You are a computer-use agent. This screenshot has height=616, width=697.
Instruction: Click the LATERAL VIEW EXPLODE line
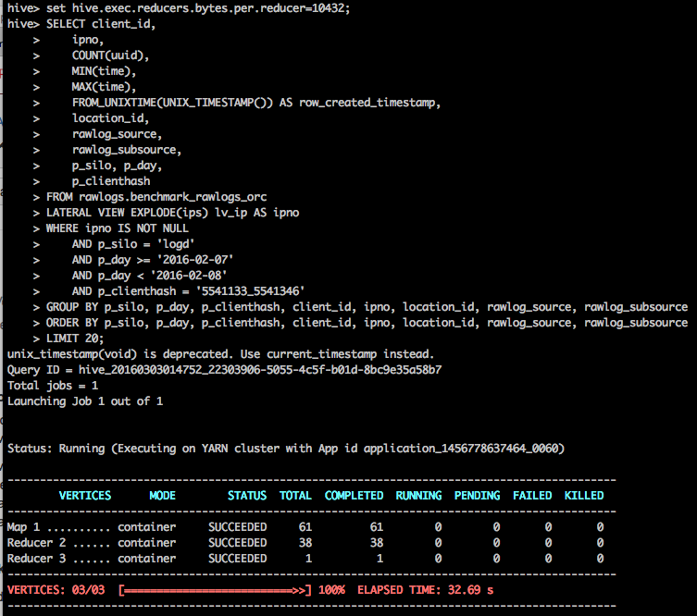172,213
